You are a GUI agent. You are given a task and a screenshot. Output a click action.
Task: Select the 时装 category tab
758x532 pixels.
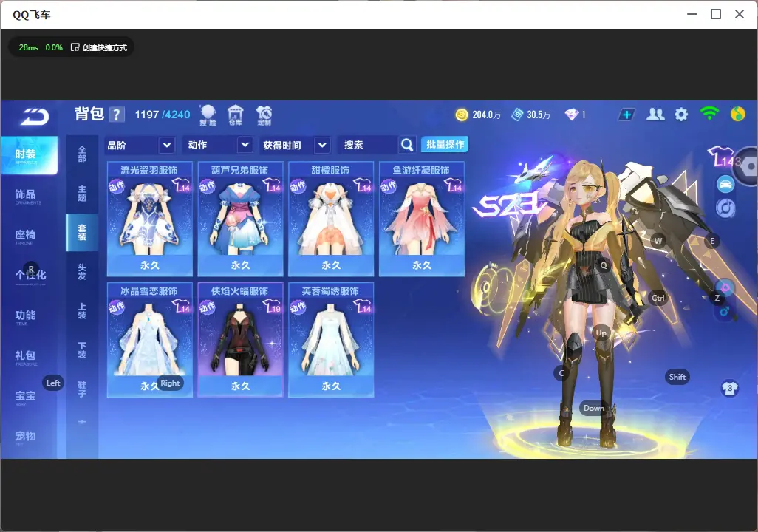(29, 155)
